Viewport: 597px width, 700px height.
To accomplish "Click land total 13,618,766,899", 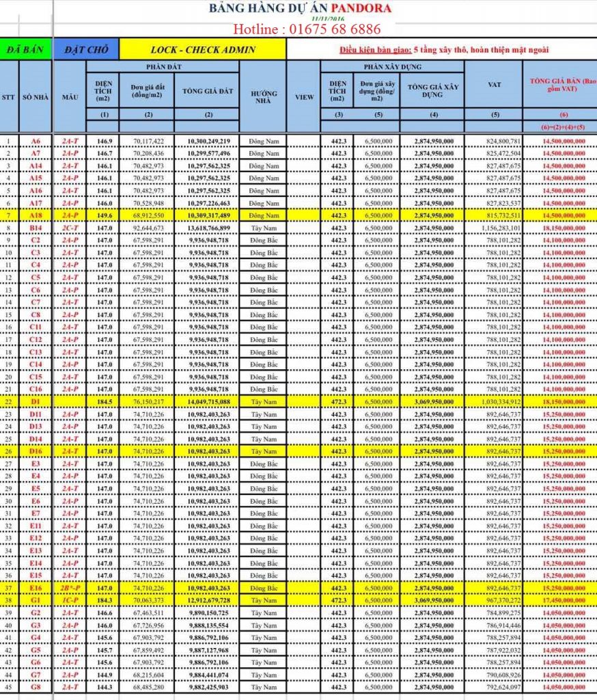I will tap(209, 228).
